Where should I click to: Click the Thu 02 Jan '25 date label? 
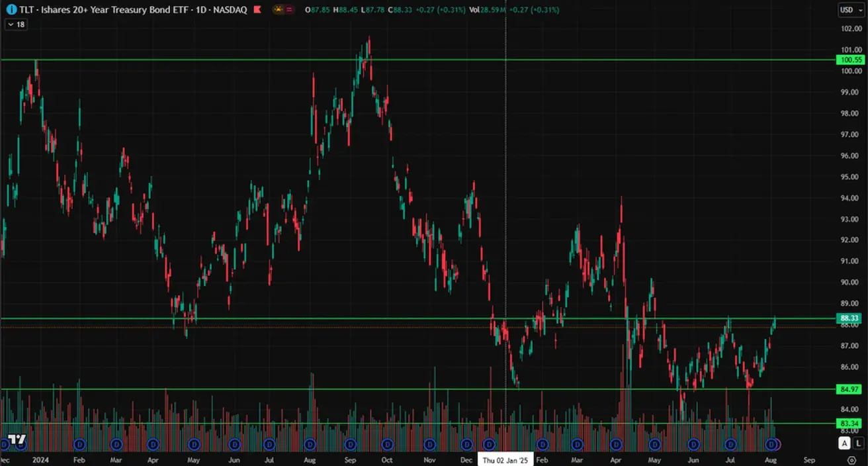505,460
